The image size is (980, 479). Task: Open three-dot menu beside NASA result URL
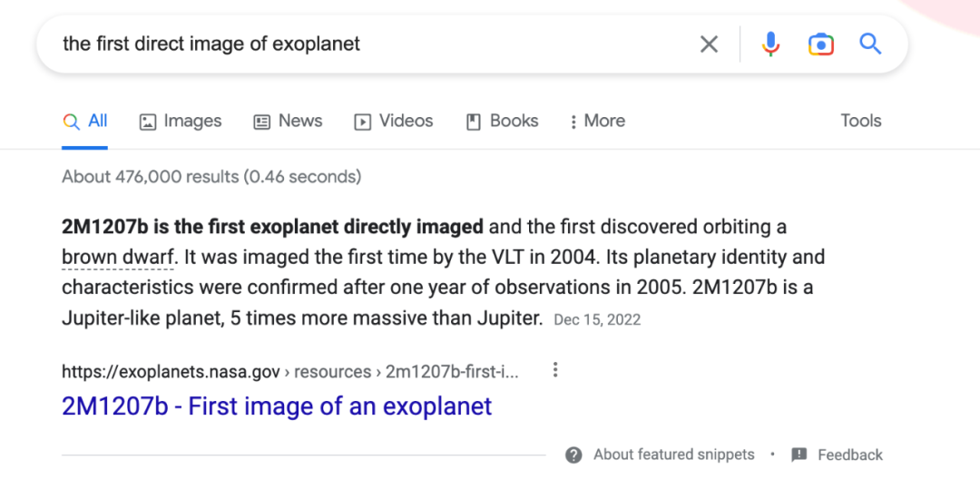pyautogui.click(x=555, y=370)
